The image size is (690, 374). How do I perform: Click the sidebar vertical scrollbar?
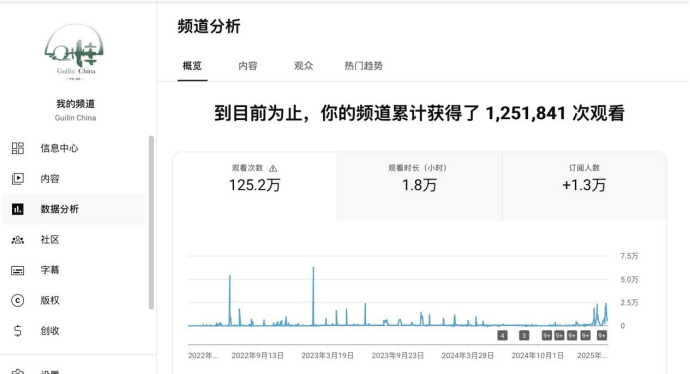pos(151,223)
